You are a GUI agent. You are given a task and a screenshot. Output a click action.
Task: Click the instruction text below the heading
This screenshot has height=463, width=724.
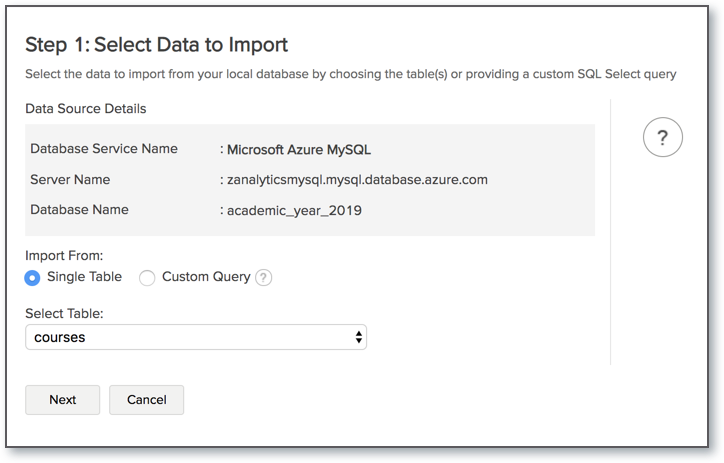tap(351, 74)
